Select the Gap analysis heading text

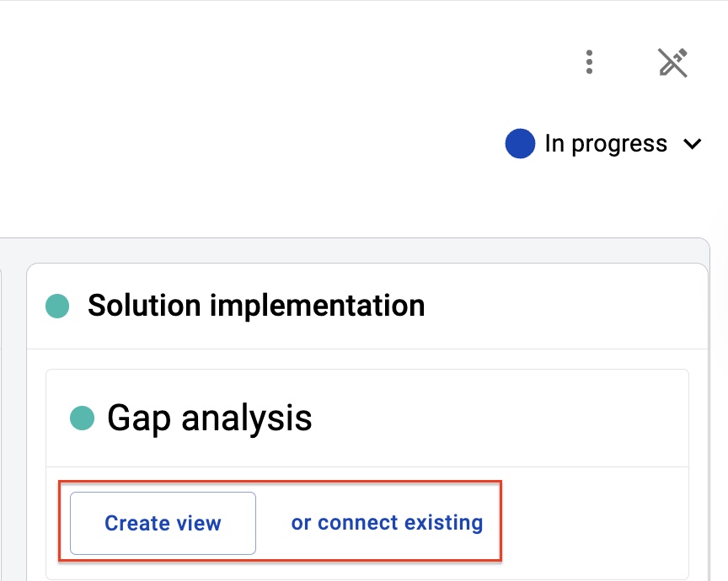tap(210, 418)
